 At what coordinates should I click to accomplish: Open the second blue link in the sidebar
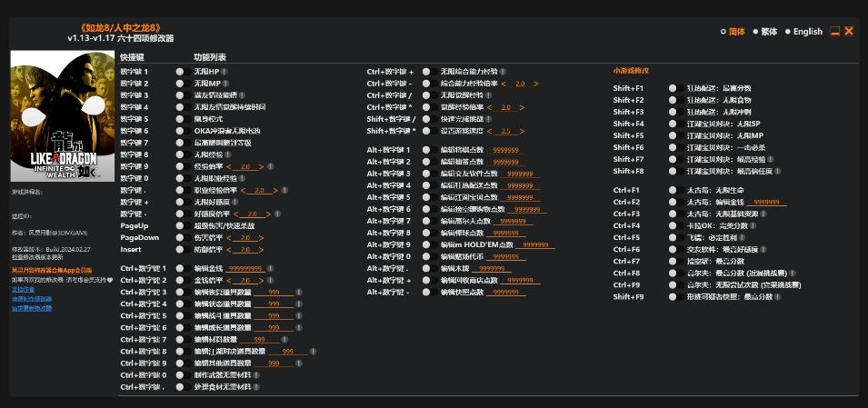click(x=32, y=299)
